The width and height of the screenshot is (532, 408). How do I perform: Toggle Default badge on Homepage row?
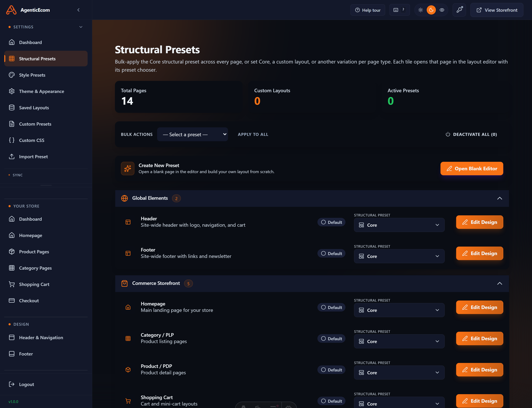click(331, 307)
